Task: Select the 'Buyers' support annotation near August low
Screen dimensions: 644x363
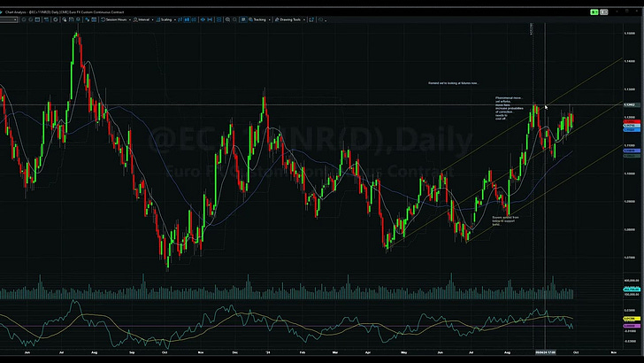Action: point(506,220)
